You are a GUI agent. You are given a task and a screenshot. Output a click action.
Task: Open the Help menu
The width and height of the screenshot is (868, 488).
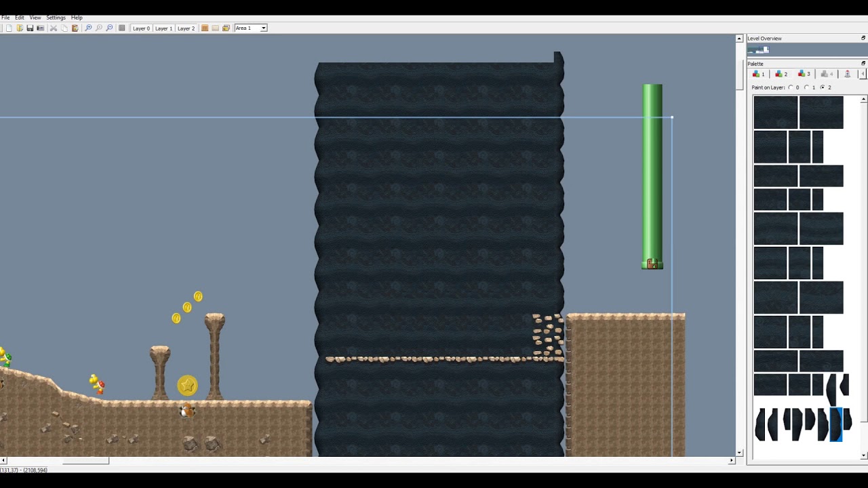(77, 18)
